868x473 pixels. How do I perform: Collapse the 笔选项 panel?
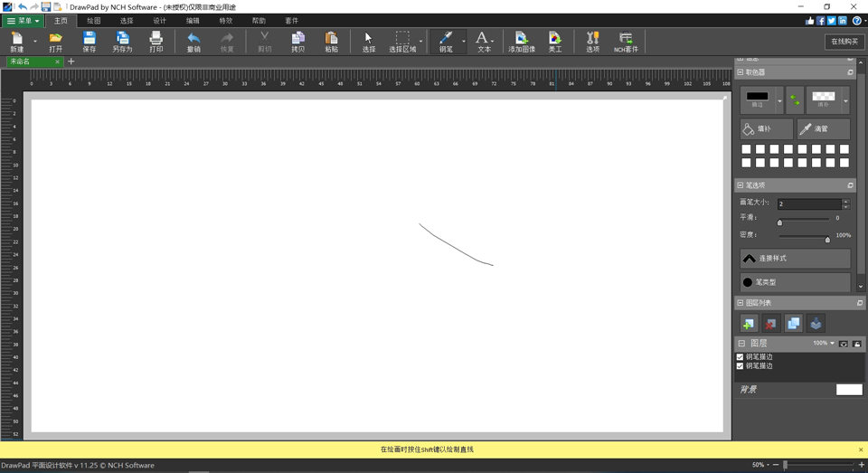pos(741,185)
